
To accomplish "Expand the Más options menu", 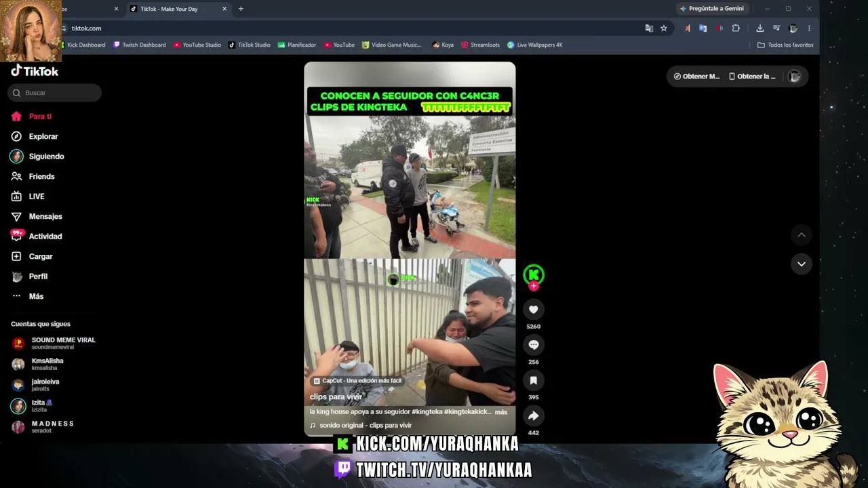I will 27,296.
